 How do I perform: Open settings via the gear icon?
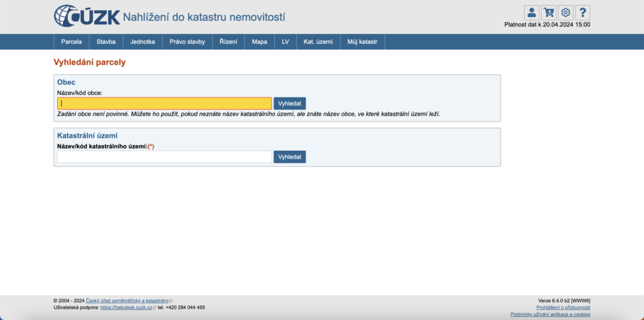pos(565,13)
